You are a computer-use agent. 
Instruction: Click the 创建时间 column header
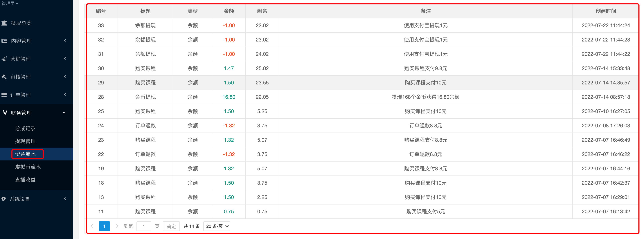[x=606, y=11]
